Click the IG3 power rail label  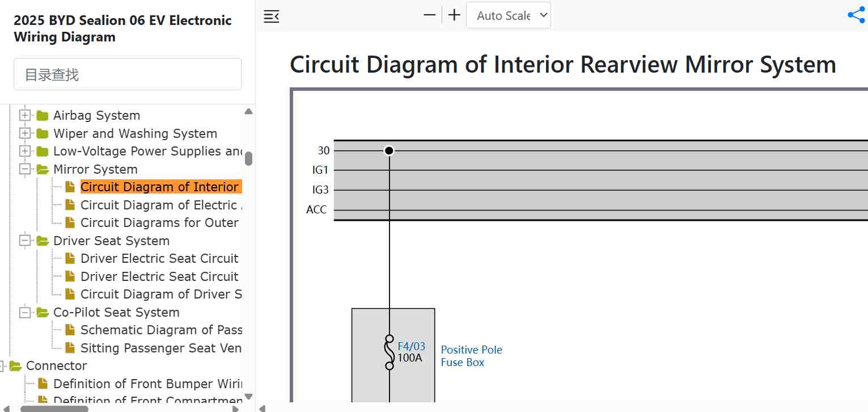pyautogui.click(x=320, y=190)
